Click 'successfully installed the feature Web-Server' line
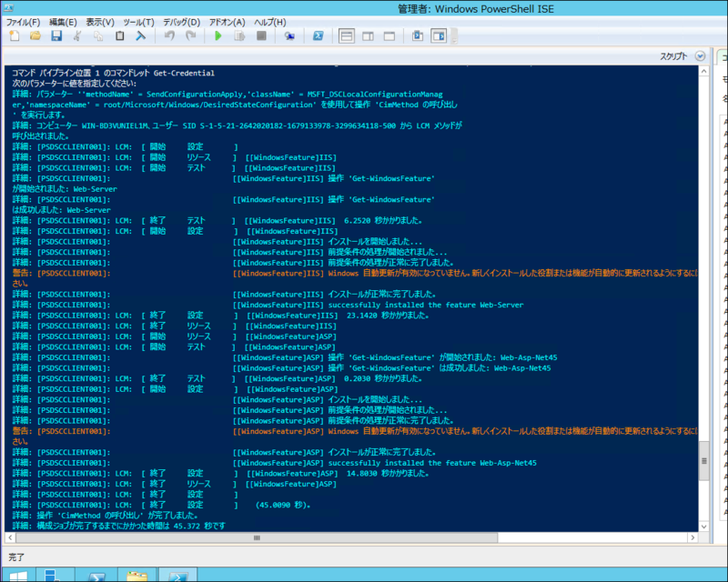This screenshot has height=582, width=728. pos(425,305)
